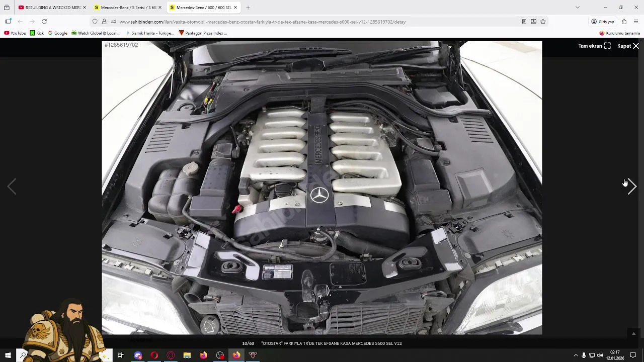Click the engine bay photo
This screenshot has height=362, width=644.
pos(322,188)
